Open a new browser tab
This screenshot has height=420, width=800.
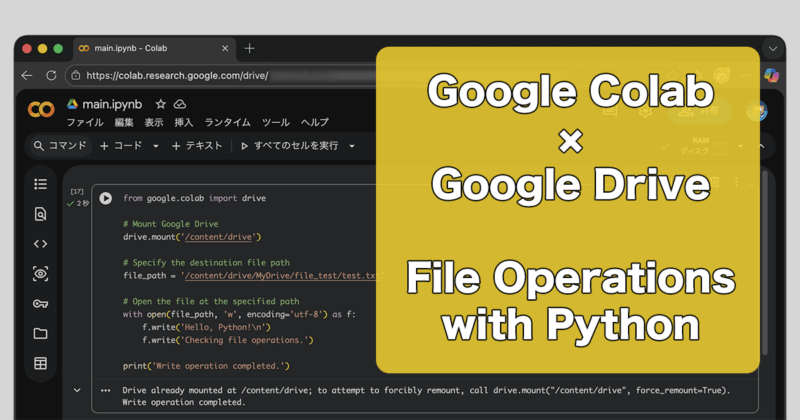(x=249, y=48)
